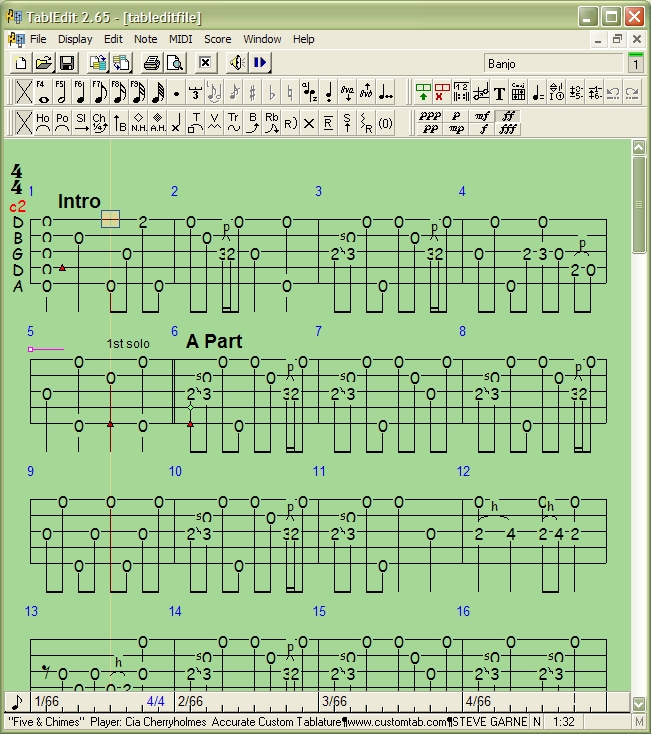The height and width of the screenshot is (734, 651).
Task: Open the Score menu
Action: 217,39
